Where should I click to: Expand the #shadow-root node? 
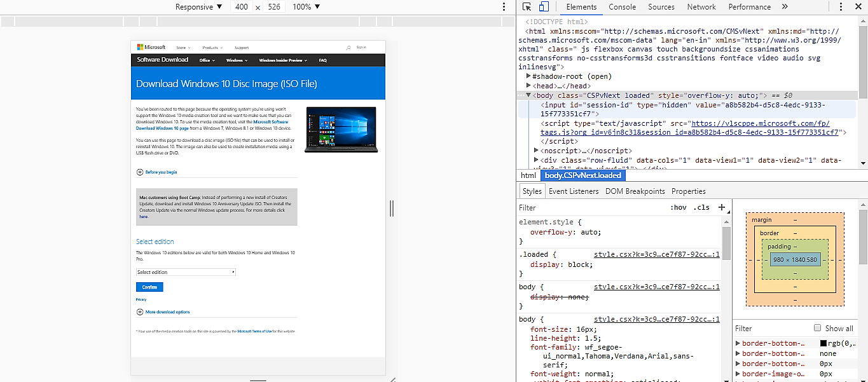click(x=528, y=76)
